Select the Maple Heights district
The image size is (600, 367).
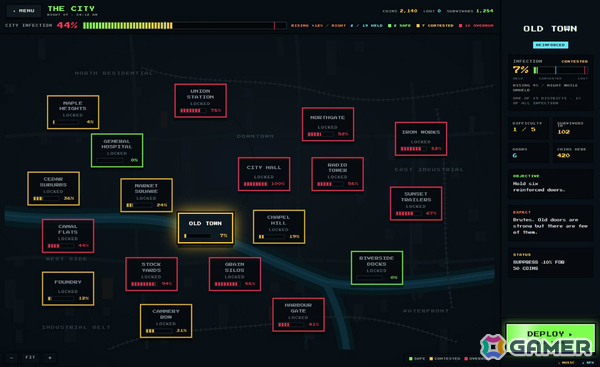click(x=73, y=112)
